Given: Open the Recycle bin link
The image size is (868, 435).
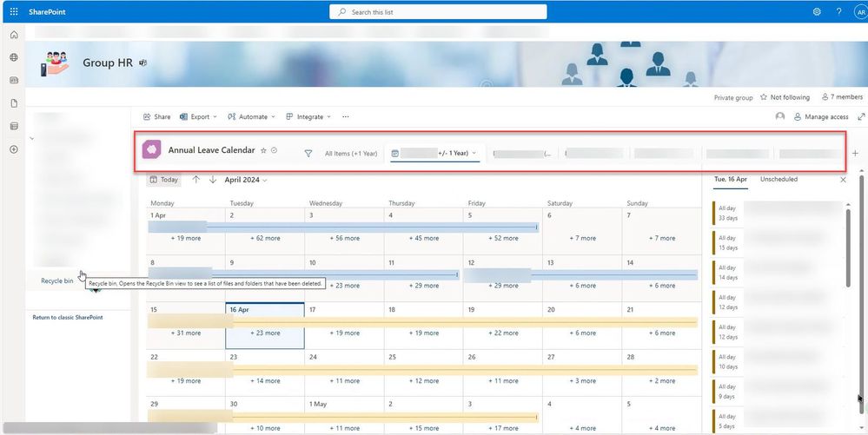Looking at the screenshot, I should (57, 280).
